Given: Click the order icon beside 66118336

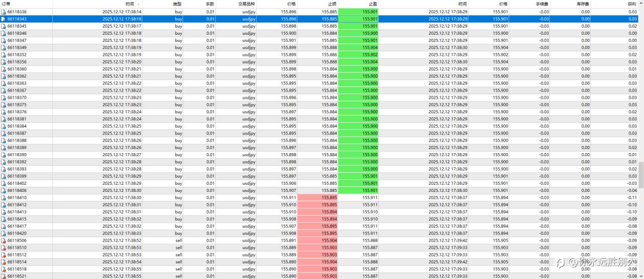Looking at the screenshot, I should click(x=4, y=12).
